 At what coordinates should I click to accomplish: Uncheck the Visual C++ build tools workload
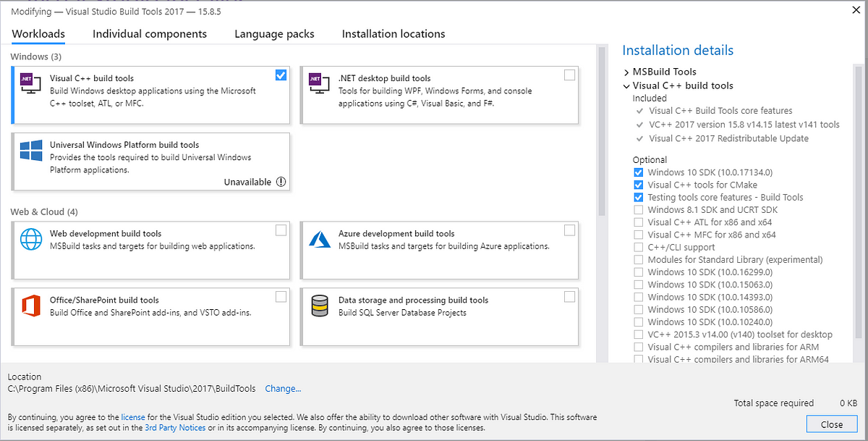(281, 75)
